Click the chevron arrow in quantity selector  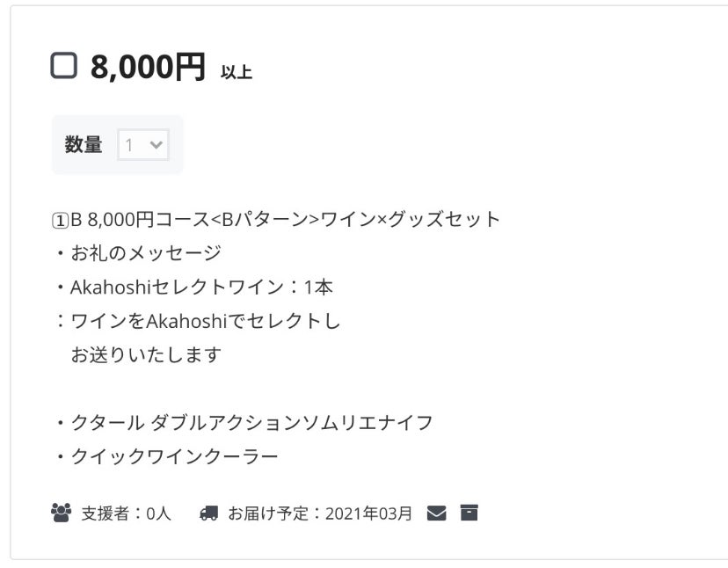coord(157,145)
